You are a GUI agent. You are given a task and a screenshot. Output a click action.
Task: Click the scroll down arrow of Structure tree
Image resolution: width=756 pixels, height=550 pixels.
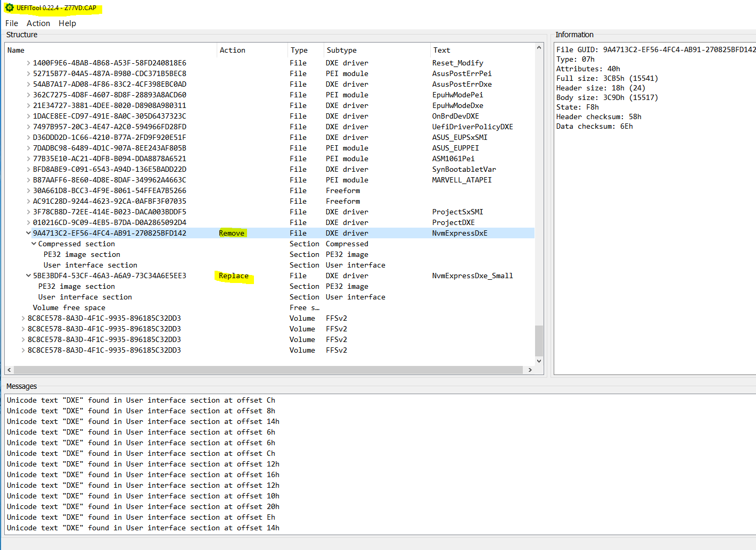[x=539, y=361]
